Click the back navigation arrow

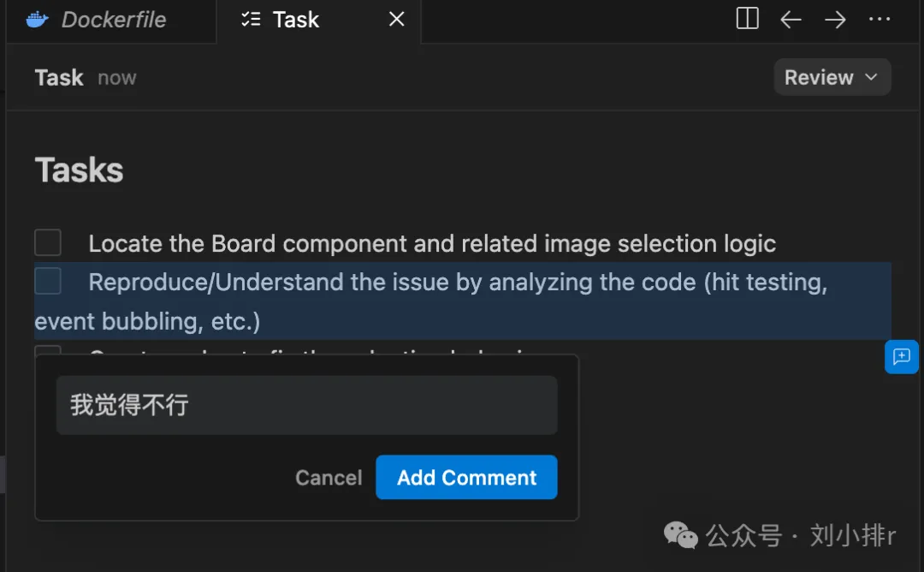tap(791, 19)
